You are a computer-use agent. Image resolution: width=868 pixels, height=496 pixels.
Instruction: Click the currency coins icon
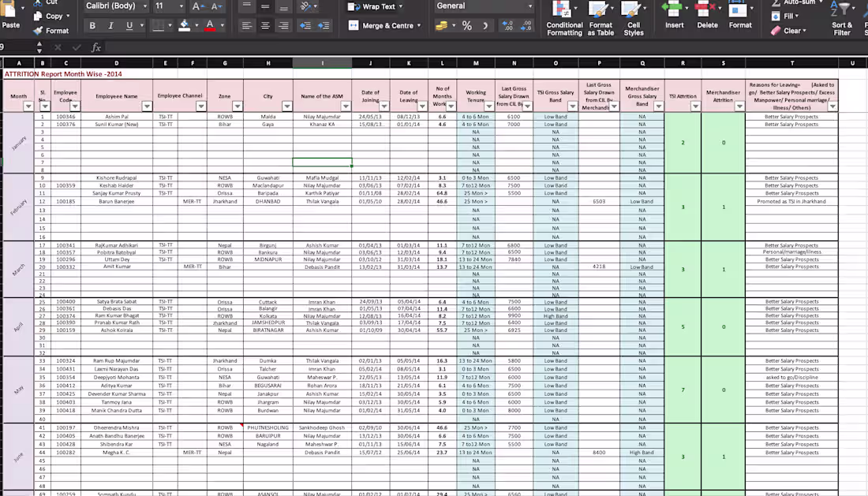click(441, 25)
